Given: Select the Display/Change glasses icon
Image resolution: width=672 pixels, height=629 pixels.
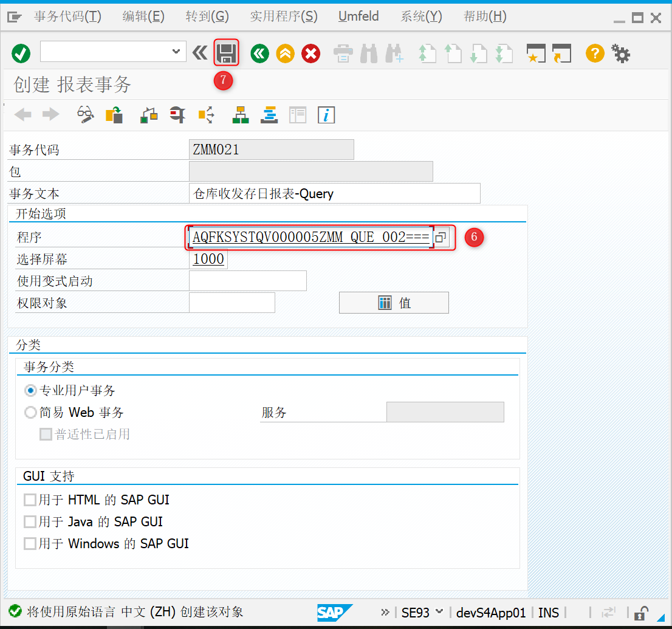Looking at the screenshot, I should click(x=85, y=115).
